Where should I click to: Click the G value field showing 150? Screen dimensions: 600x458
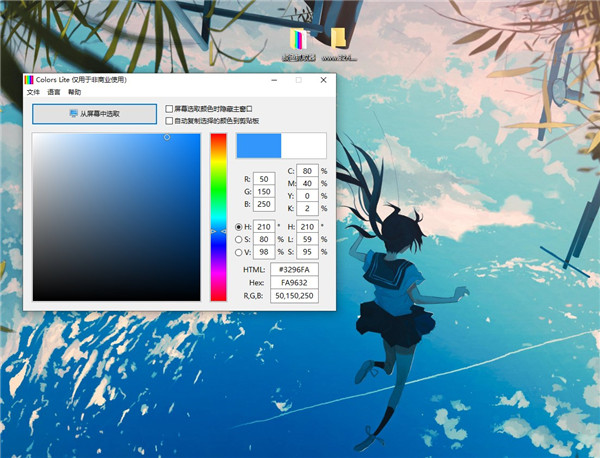264,192
